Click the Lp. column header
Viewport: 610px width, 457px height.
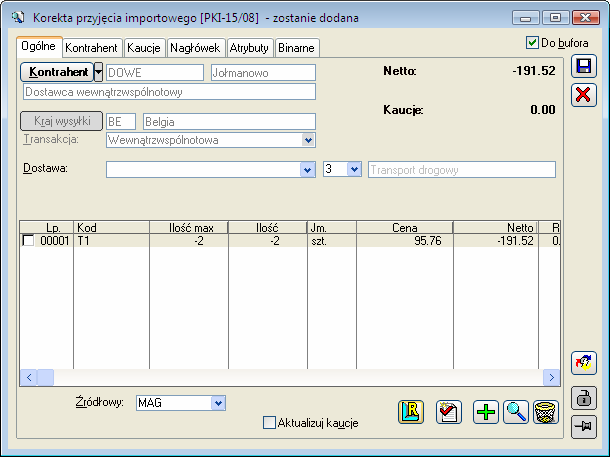(x=47, y=228)
